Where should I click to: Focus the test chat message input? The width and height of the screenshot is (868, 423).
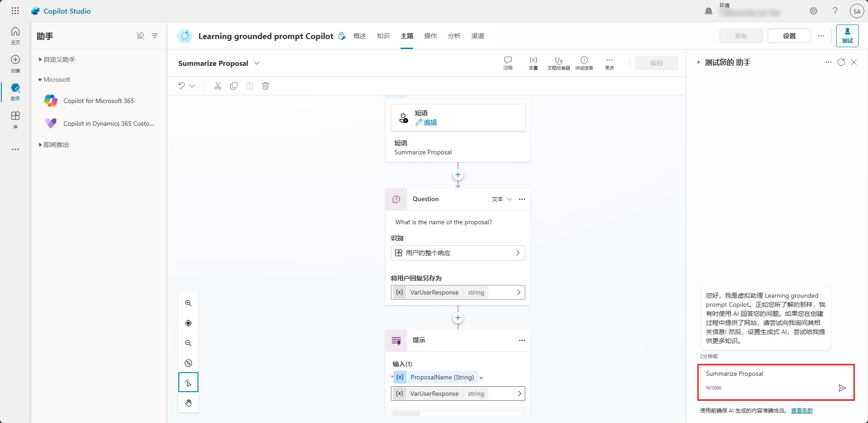click(768, 374)
